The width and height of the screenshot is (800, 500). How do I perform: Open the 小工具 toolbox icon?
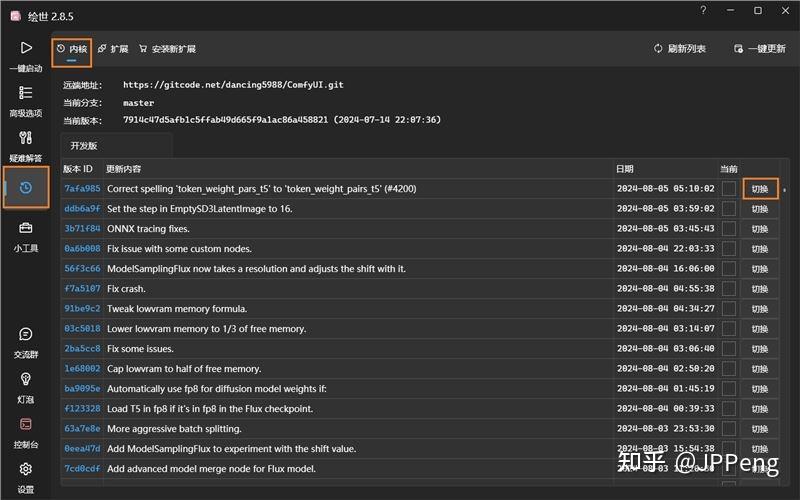pos(26,229)
